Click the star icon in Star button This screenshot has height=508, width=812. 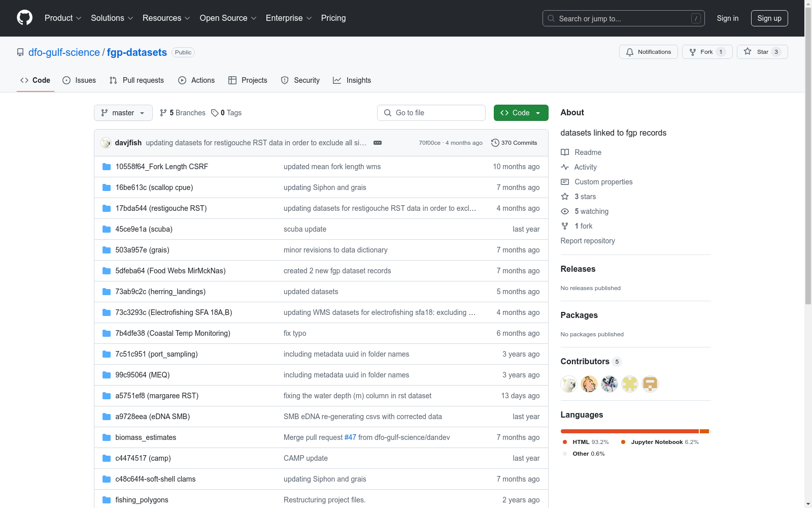748,51
